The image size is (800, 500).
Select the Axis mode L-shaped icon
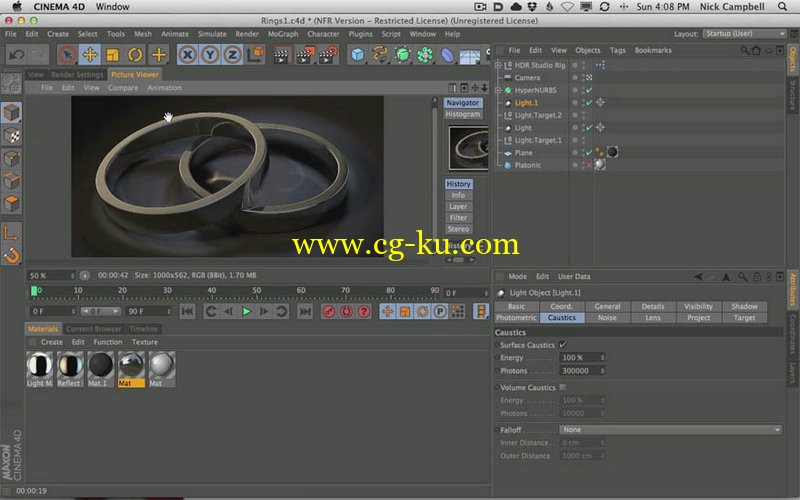11,233
